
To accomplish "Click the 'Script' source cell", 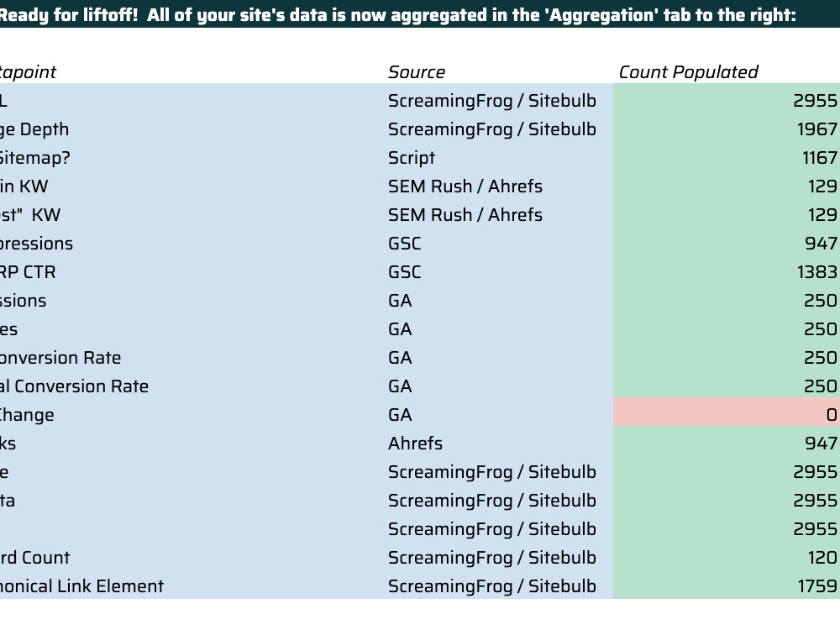I will coord(498,158).
